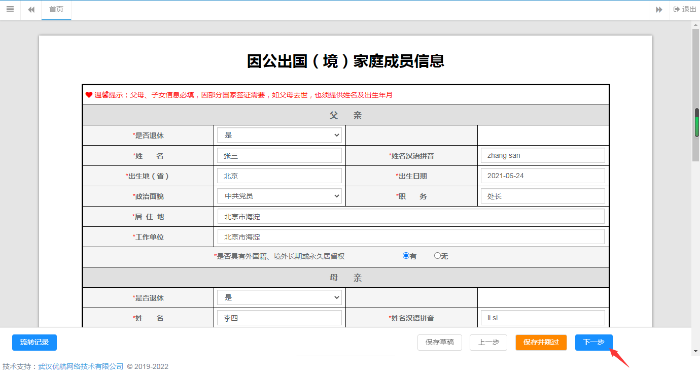Click the blue 下一步 button

pos(594,342)
